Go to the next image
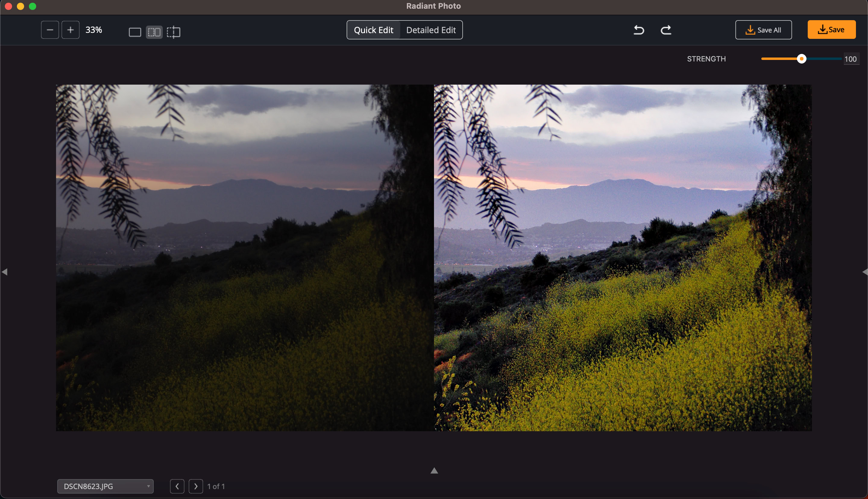Image resolution: width=868 pixels, height=499 pixels. [x=196, y=486]
